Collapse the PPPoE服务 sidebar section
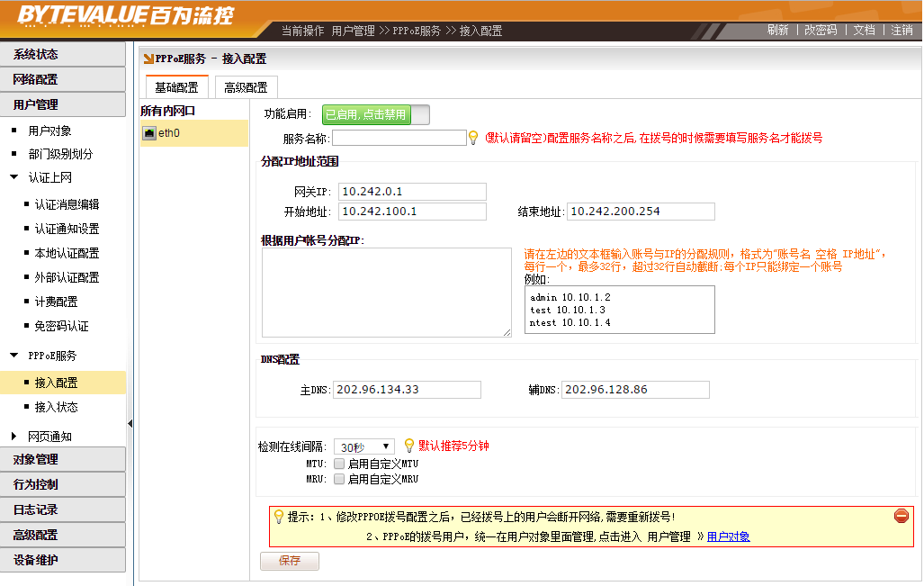Viewport: 924px width, 586px height. click(14, 356)
